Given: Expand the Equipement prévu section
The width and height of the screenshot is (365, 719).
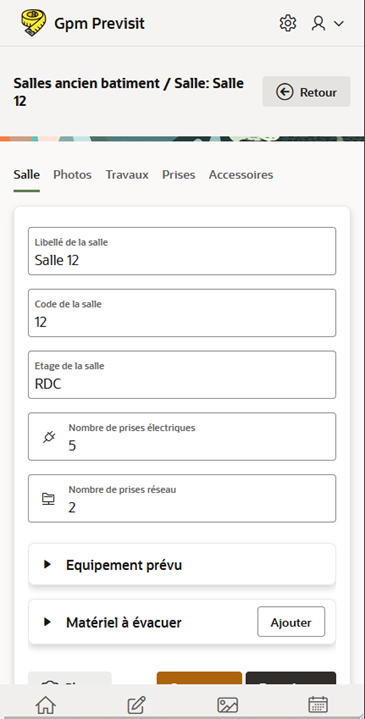Looking at the screenshot, I should click(x=182, y=564).
